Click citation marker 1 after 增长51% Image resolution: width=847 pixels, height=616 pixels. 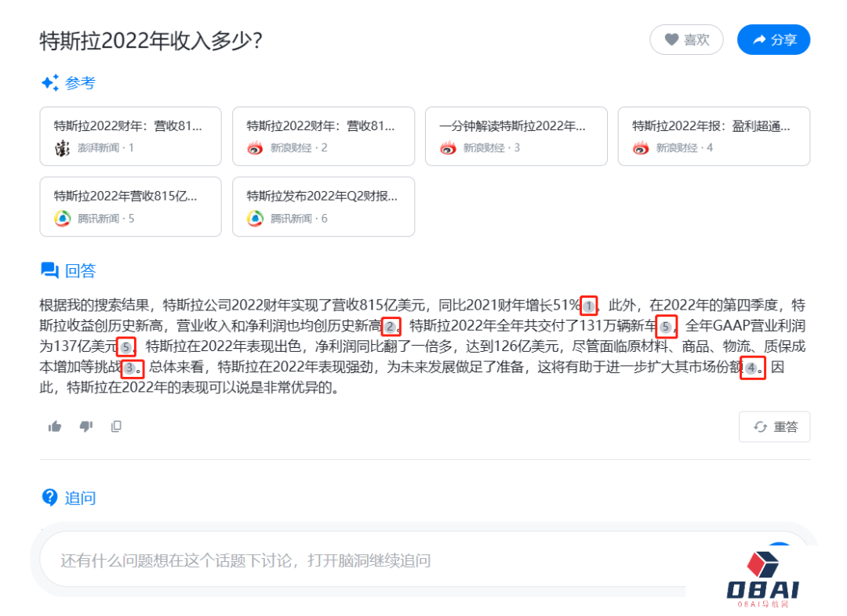589,306
